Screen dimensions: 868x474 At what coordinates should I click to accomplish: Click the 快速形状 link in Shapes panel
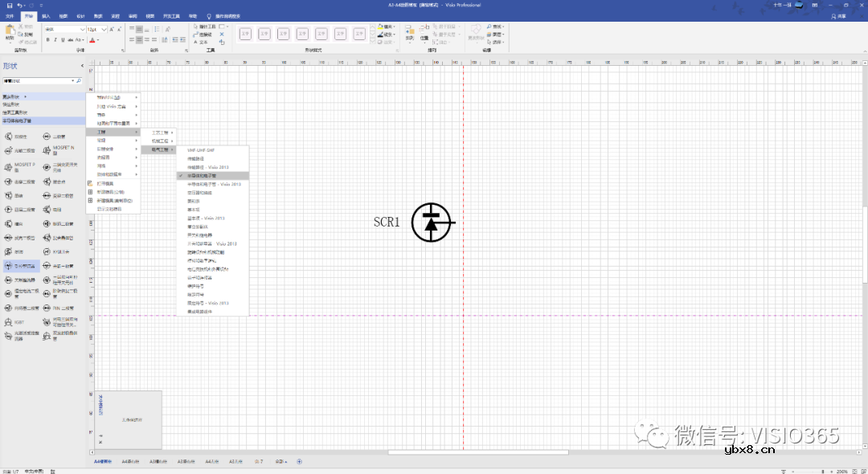coord(10,104)
